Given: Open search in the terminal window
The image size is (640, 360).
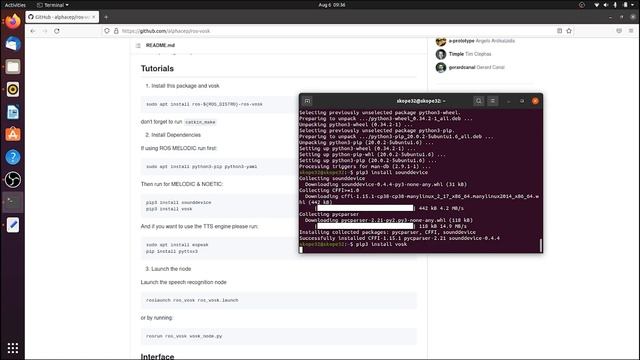Looking at the screenshot, I should click(x=479, y=101).
